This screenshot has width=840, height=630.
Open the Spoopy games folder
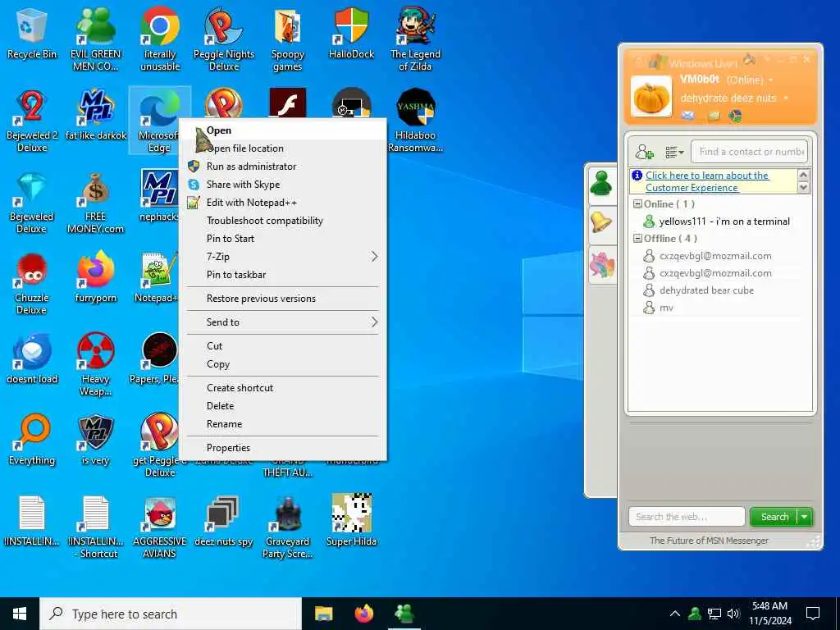288,39
